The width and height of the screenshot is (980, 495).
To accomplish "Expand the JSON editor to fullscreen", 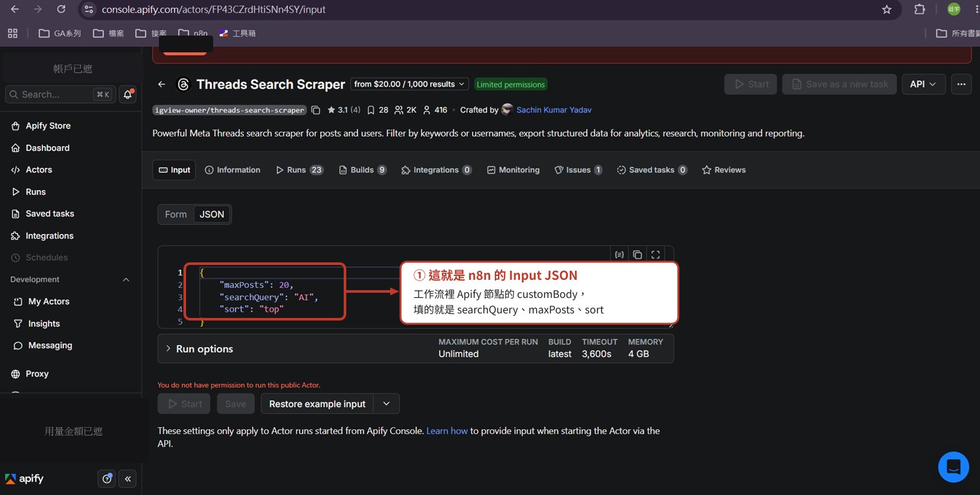I will [656, 255].
